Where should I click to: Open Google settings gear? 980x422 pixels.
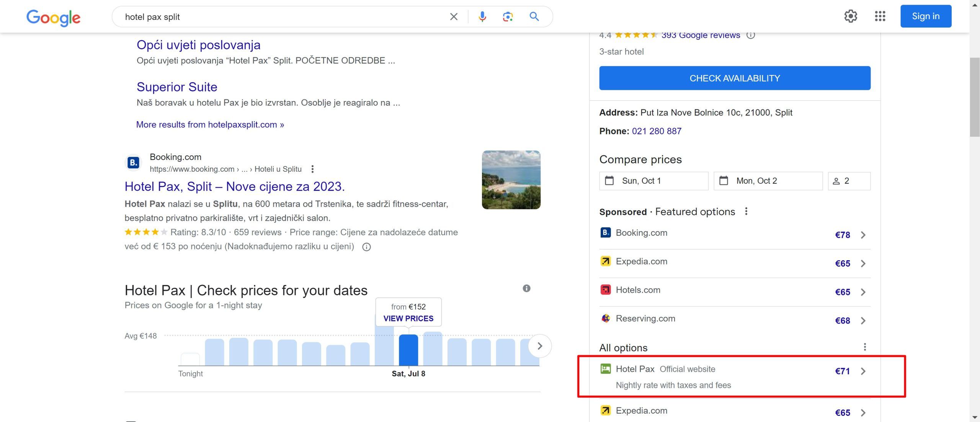(851, 16)
